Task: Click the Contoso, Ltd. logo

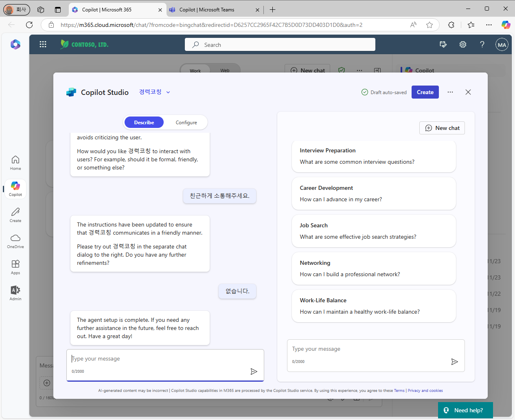Action: click(x=84, y=44)
